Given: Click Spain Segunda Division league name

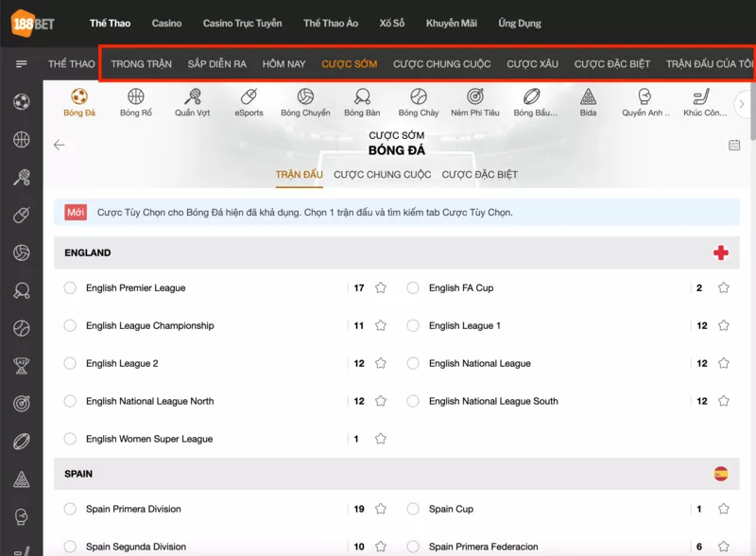Looking at the screenshot, I should [136, 547].
